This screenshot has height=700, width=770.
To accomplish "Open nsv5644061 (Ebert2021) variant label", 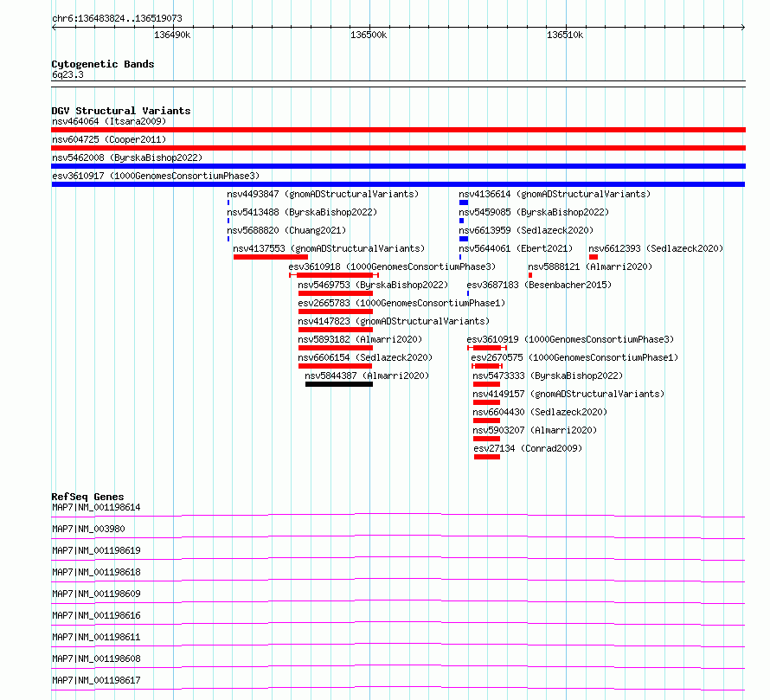I will point(516,248).
